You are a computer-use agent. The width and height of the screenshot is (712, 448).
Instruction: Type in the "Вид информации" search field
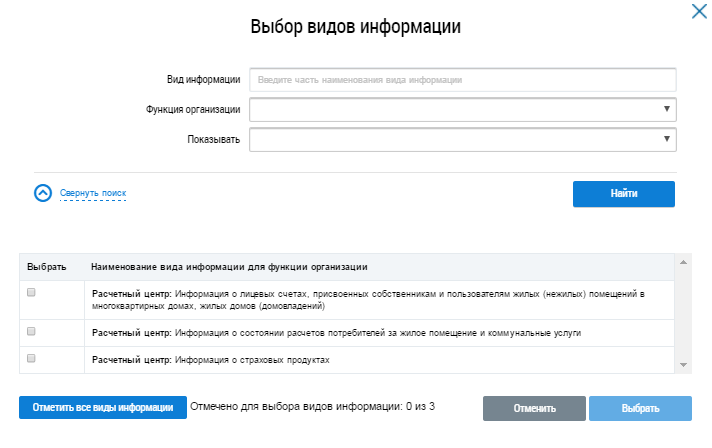(x=463, y=80)
